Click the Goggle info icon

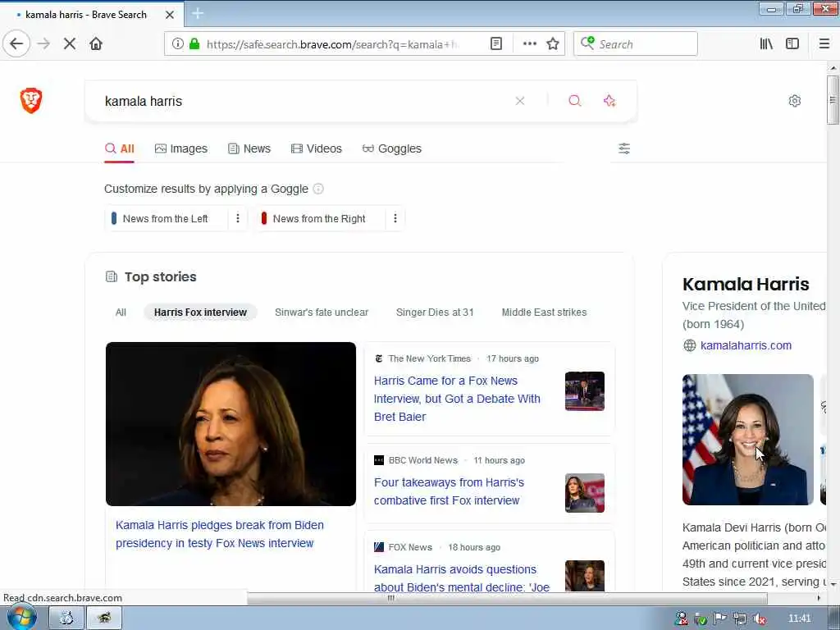coord(318,189)
